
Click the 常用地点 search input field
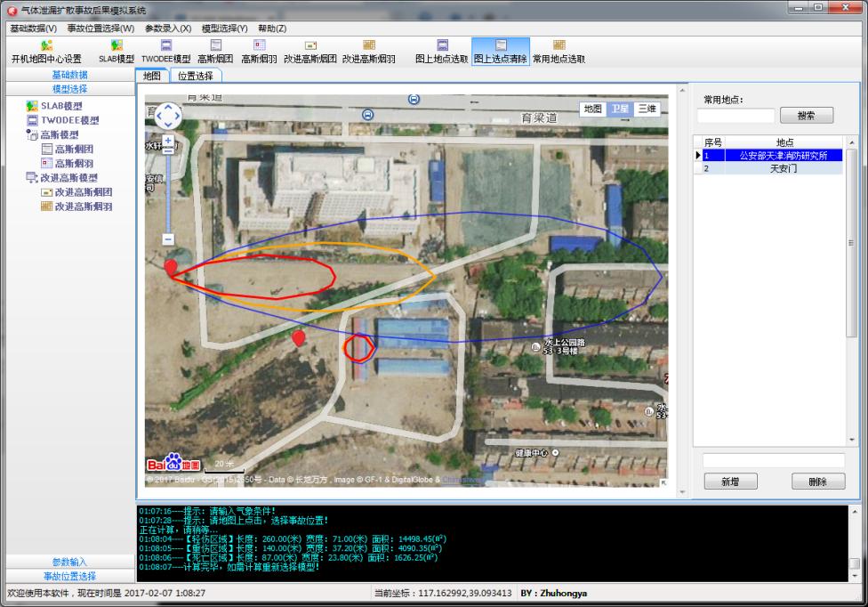[735, 116]
